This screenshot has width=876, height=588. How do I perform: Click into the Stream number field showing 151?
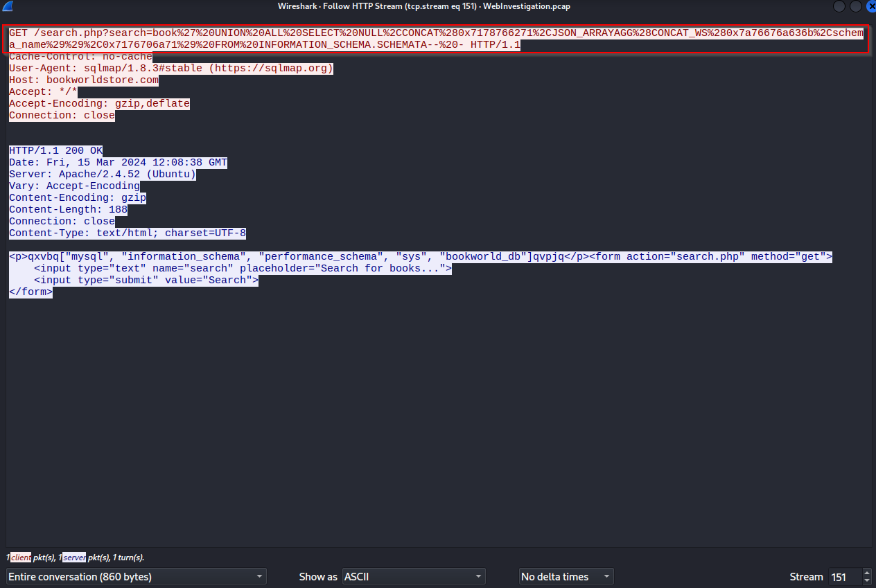[x=843, y=577]
